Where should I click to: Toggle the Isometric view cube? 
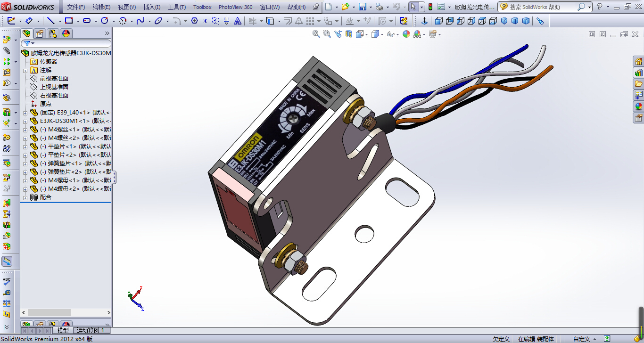click(x=504, y=21)
